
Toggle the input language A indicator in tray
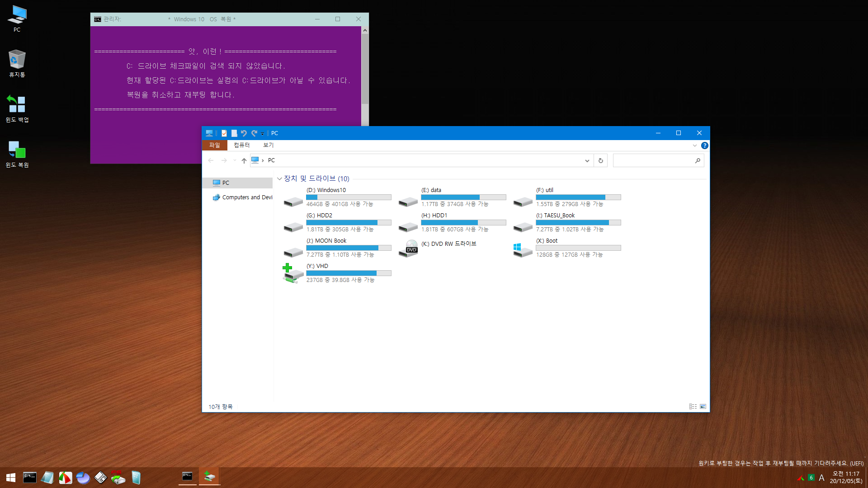tap(821, 478)
